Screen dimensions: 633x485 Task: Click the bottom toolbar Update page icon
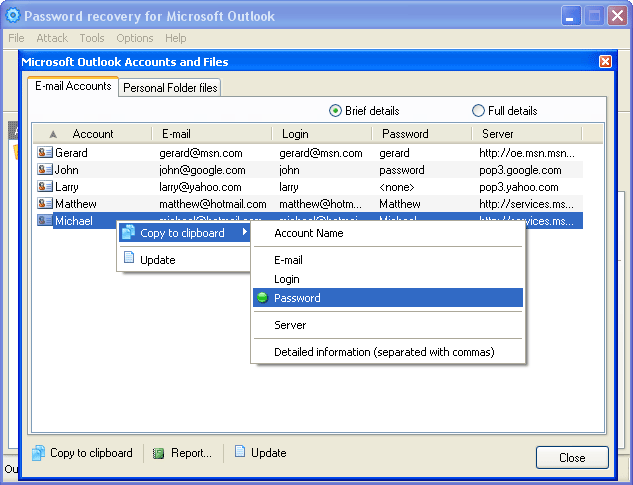pos(240,451)
